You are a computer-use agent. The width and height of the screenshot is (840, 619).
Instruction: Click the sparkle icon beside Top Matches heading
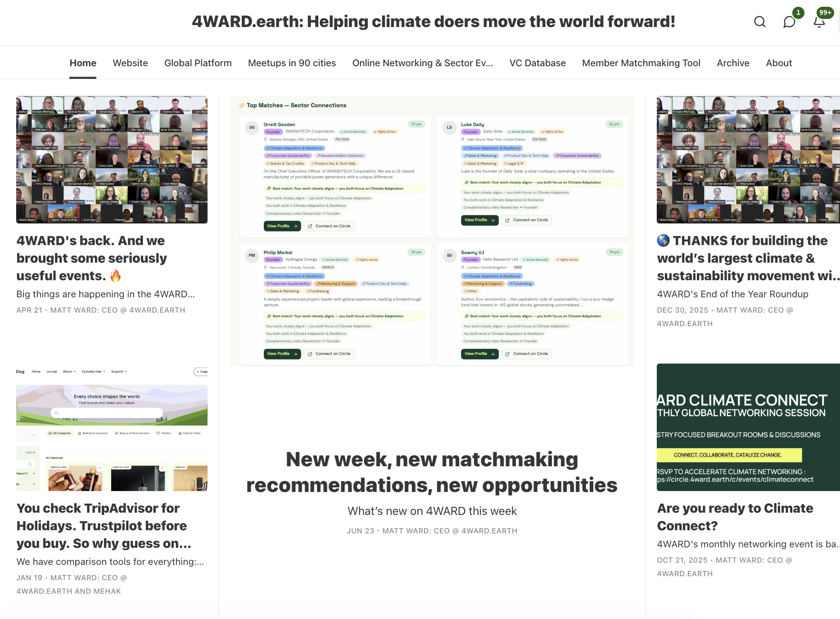[x=242, y=105]
